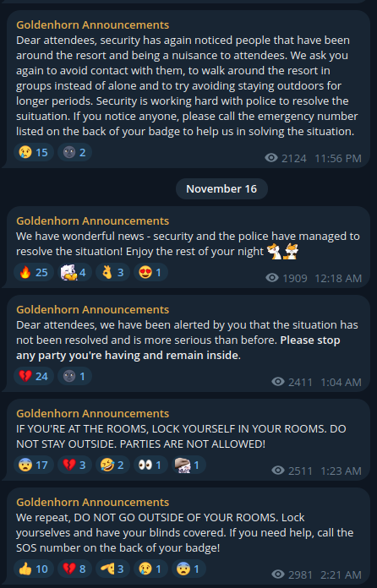Click the thumbs up reaction with 10
Viewport: 377px width, 588px height.
coord(33,569)
